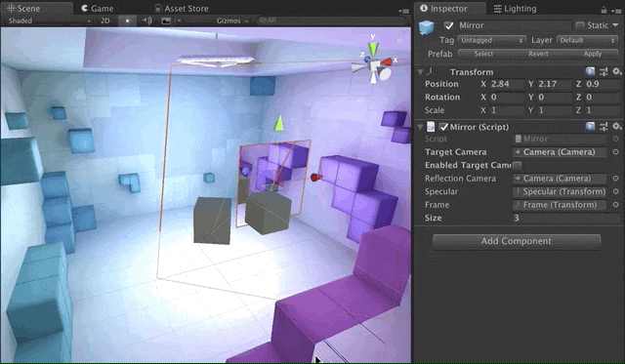The width and height of the screenshot is (625, 364).
Task: Click green Y axis on scene gizmo
Action: coord(373,48)
